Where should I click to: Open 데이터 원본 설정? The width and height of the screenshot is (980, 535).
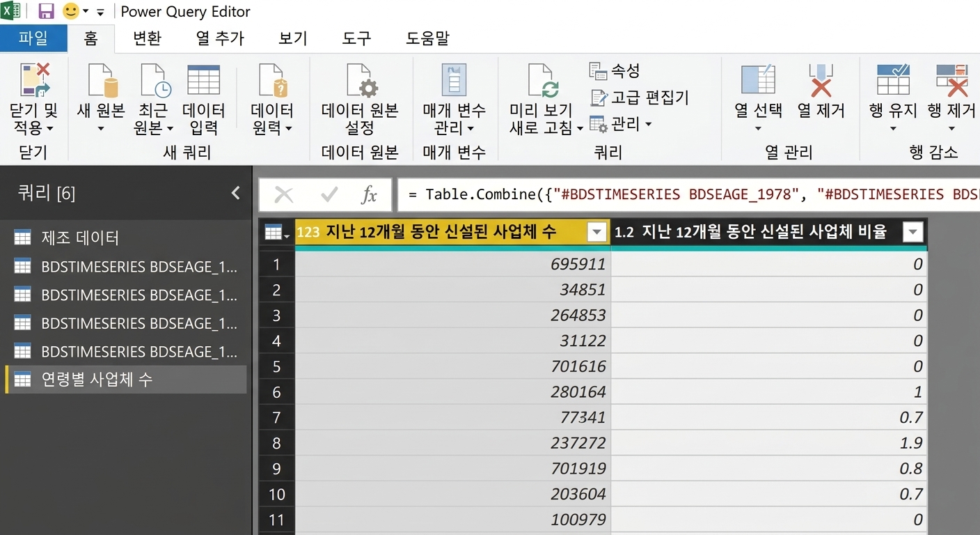[360, 99]
